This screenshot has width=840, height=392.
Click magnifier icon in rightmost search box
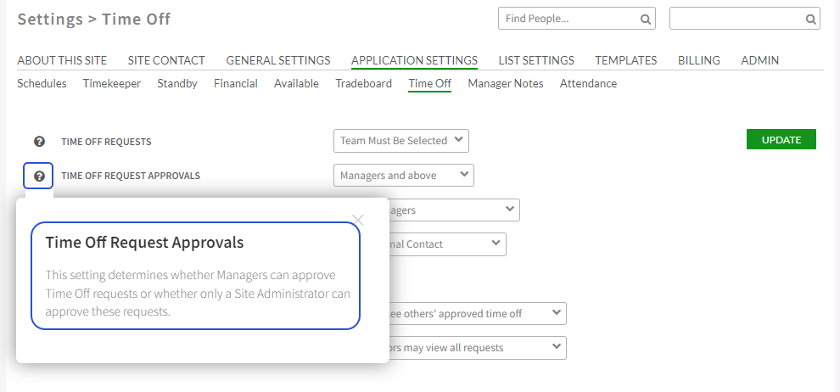coord(811,19)
